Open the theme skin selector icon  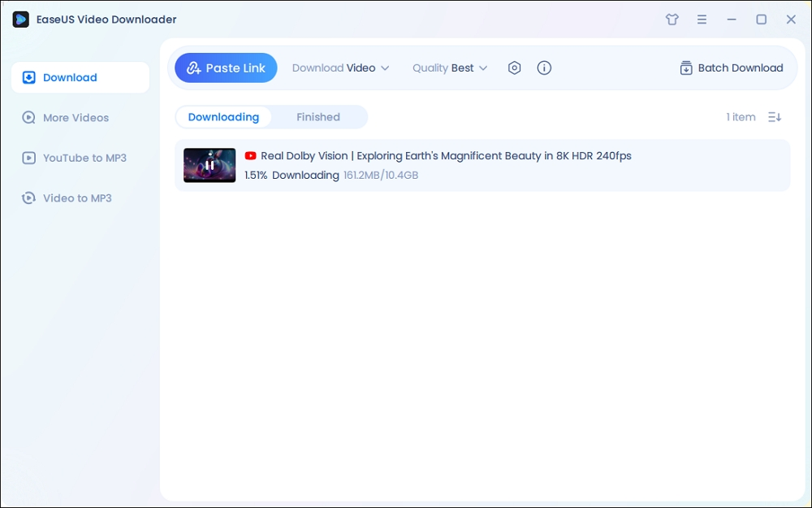(x=672, y=19)
